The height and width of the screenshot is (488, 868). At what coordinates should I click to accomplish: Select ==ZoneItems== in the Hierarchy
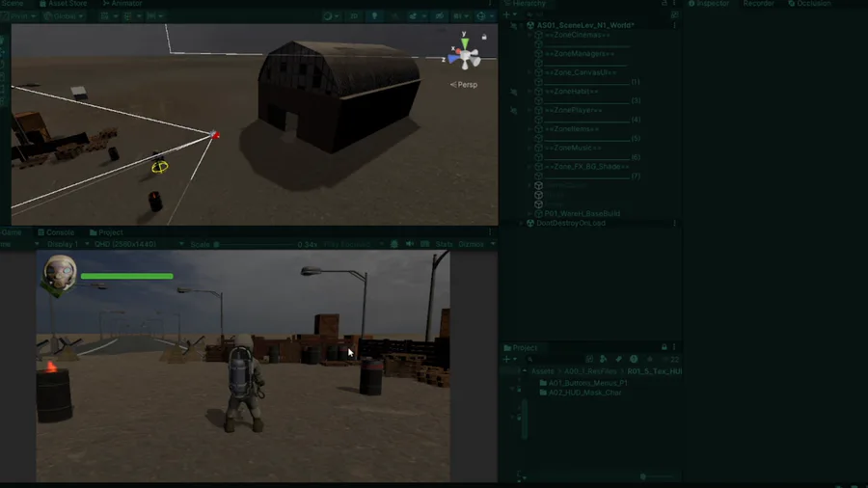click(571, 129)
